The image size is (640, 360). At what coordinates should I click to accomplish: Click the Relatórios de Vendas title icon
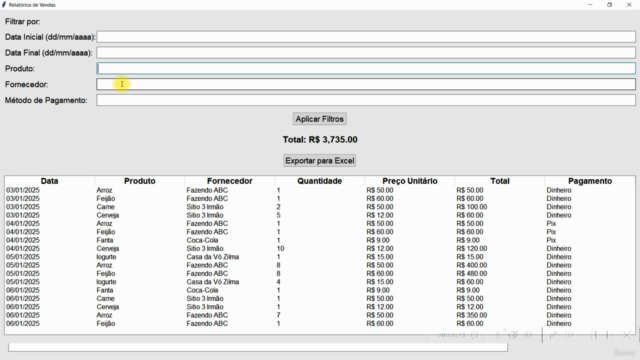(4, 5)
